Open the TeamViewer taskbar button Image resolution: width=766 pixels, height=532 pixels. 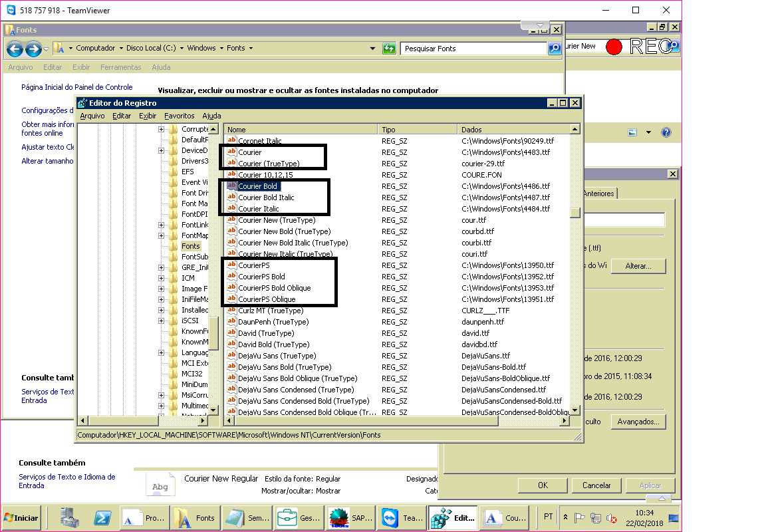401,517
